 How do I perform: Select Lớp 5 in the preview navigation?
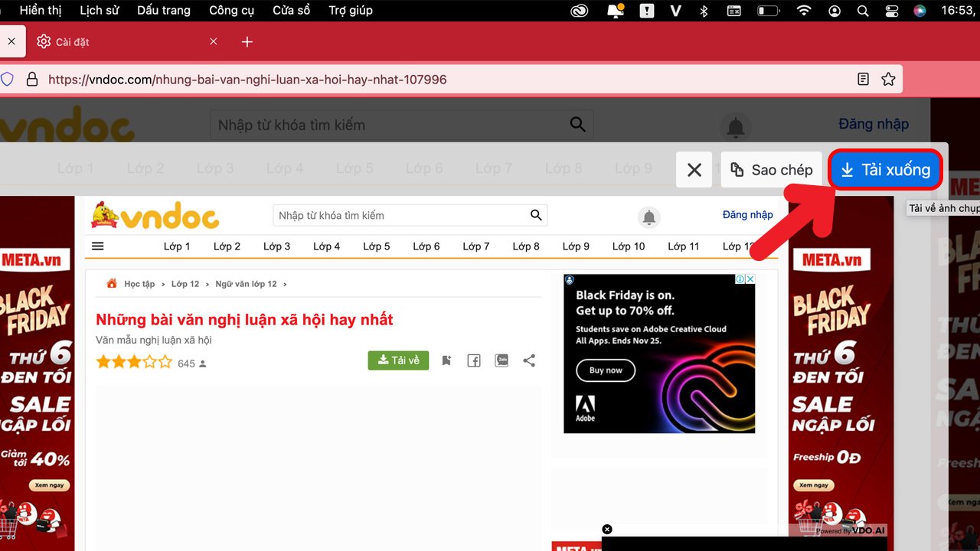coord(377,246)
